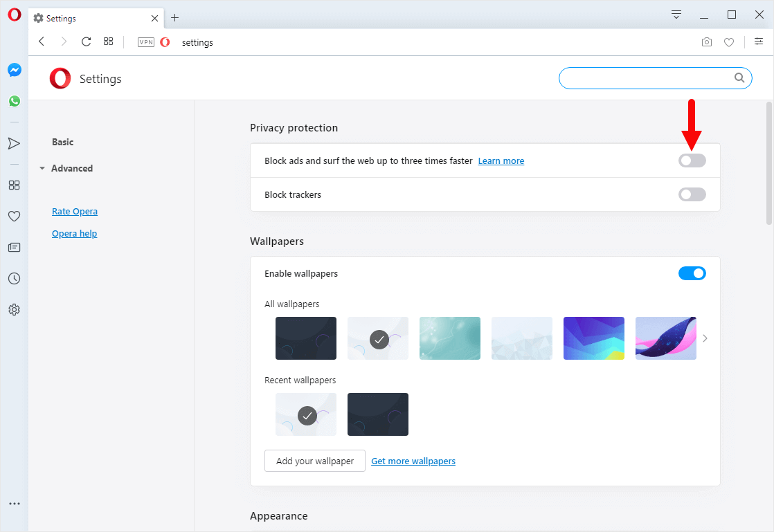Click the search magnifier in settings

[x=739, y=78]
